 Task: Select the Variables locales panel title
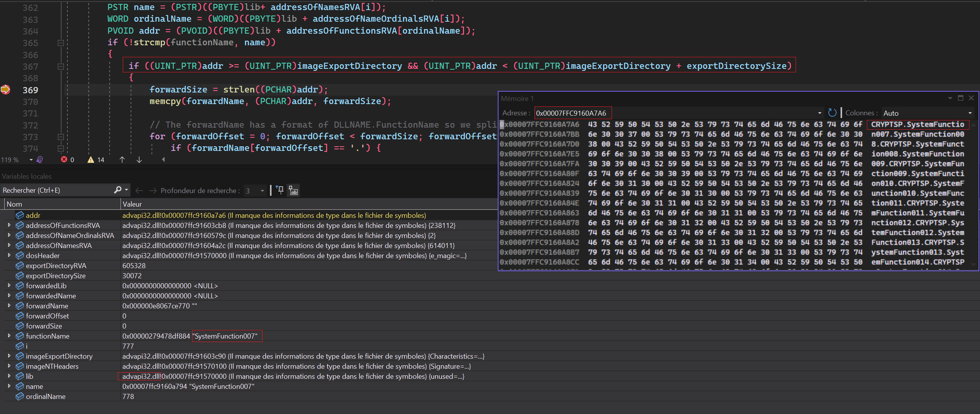tap(27, 176)
